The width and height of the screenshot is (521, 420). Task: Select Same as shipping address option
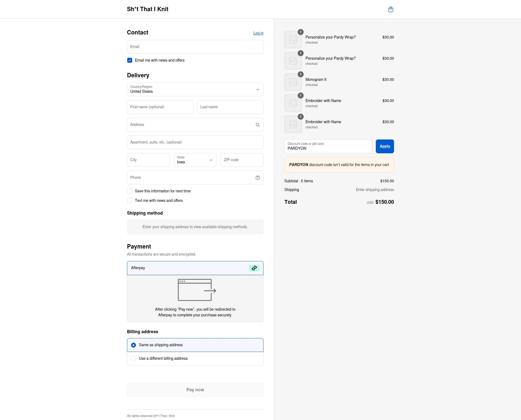tap(133, 345)
